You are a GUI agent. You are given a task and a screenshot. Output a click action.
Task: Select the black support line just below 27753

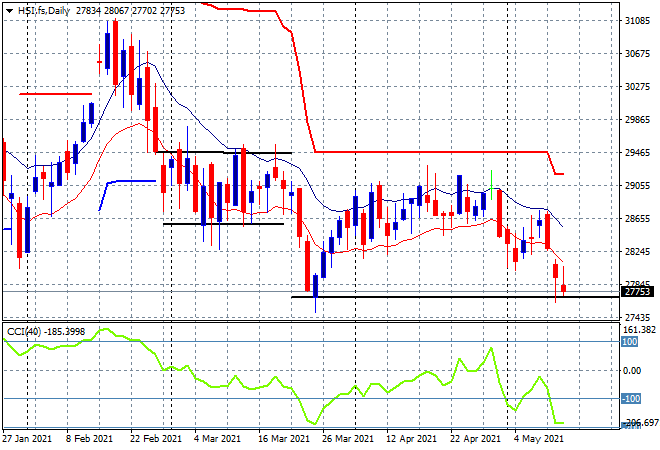(x=455, y=297)
